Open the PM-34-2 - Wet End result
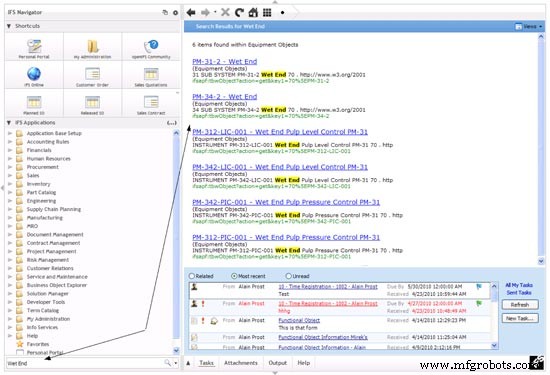The image size is (550, 375). (224, 96)
